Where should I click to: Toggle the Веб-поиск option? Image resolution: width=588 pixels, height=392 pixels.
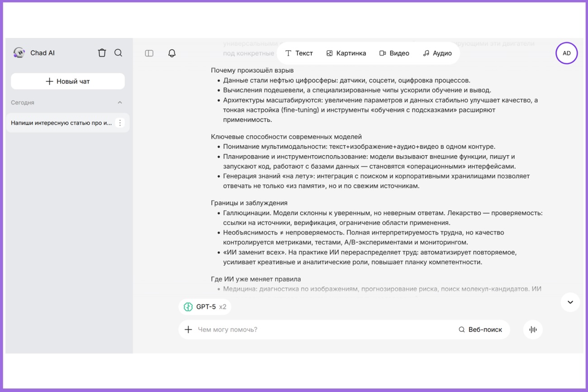480,330
